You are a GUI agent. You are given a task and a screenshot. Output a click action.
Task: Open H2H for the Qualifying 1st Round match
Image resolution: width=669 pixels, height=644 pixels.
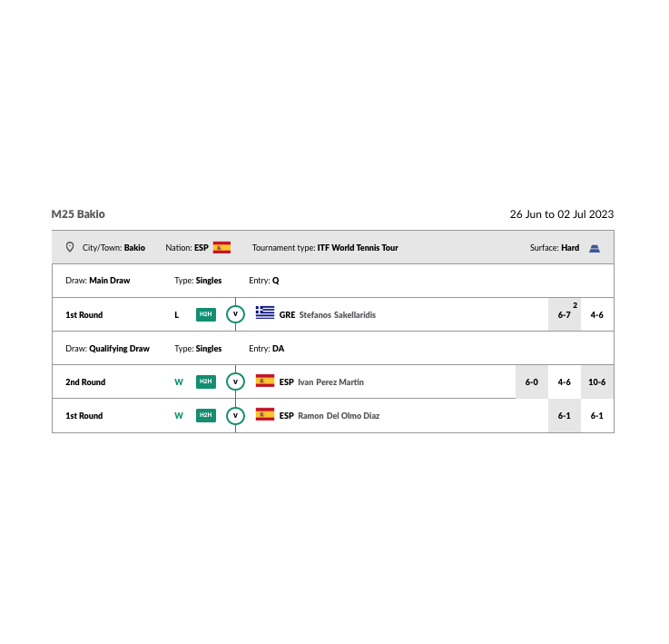(x=206, y=415)
